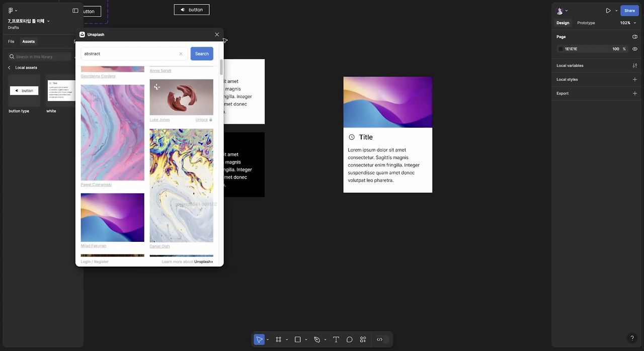
Task: Switch to the Assets tab
Action: pos(28,41)
